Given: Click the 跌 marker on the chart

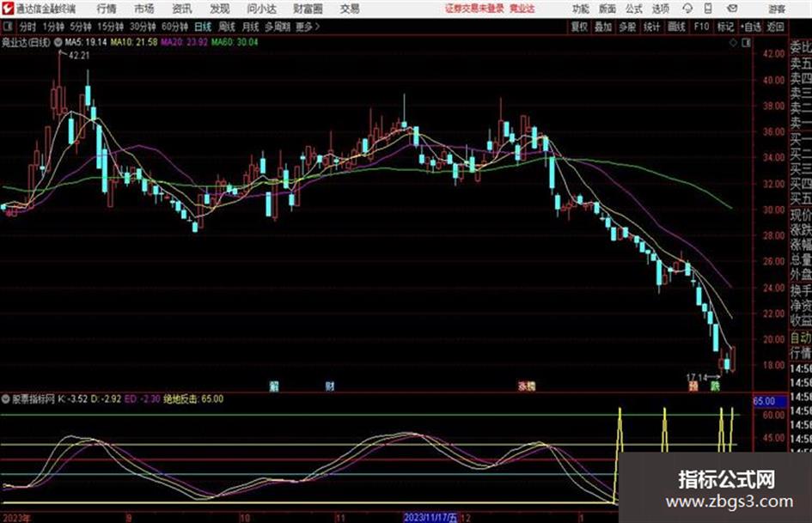Looking at the screenshot, I should point(715,386).
